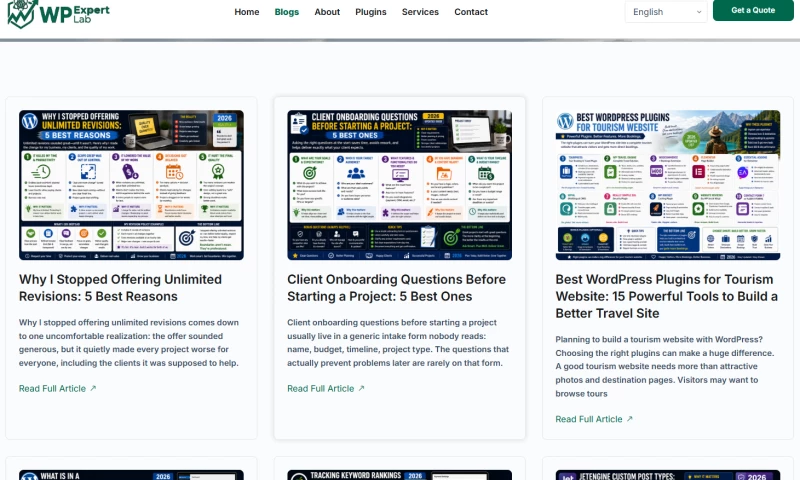800x480 pixels.
Task: Read Full Article for Unlimited Revisions post
Action: tap(58, 389)
